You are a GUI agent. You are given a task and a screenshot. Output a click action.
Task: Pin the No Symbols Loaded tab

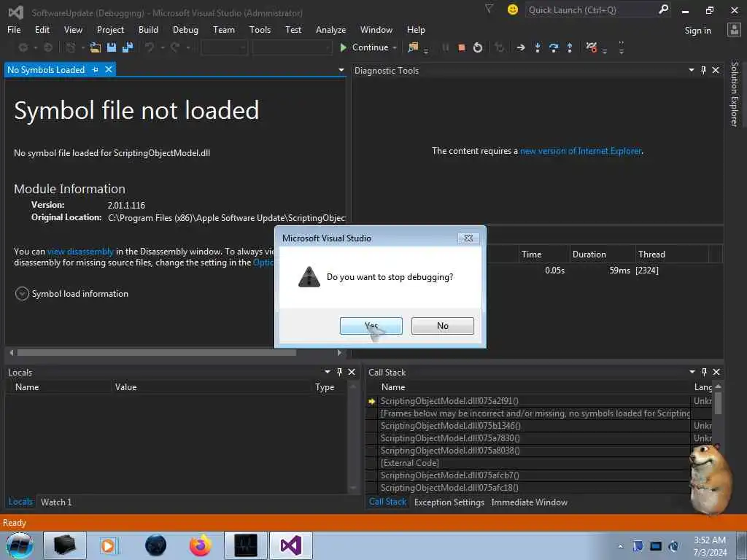point(96,69)
